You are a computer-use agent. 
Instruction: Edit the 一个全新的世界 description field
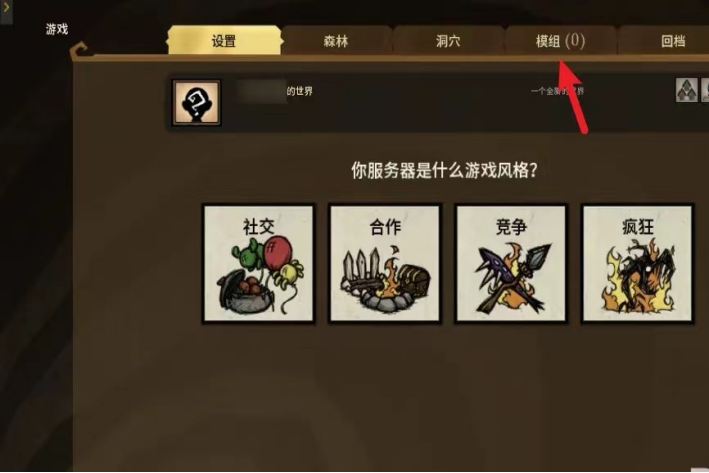click(x=557, y=91)
